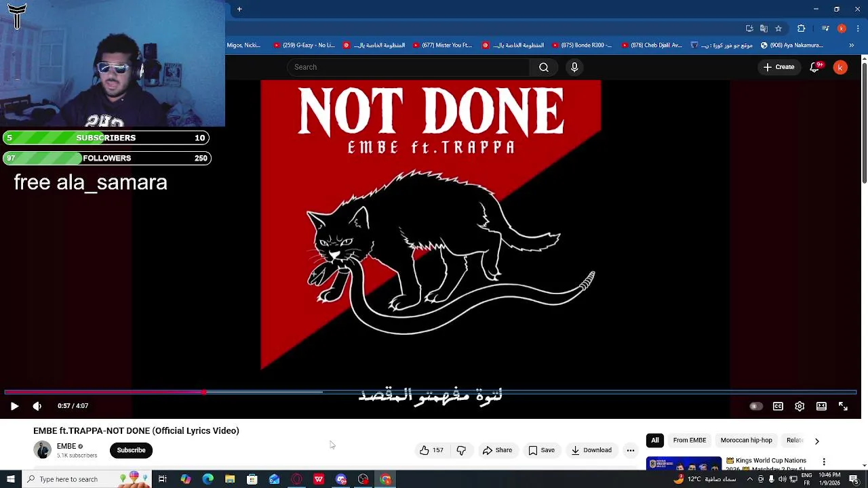The height and width of the screenshot is (488, 868).
Task: Select the Related filter chip
Action: (x=795, y=441)
